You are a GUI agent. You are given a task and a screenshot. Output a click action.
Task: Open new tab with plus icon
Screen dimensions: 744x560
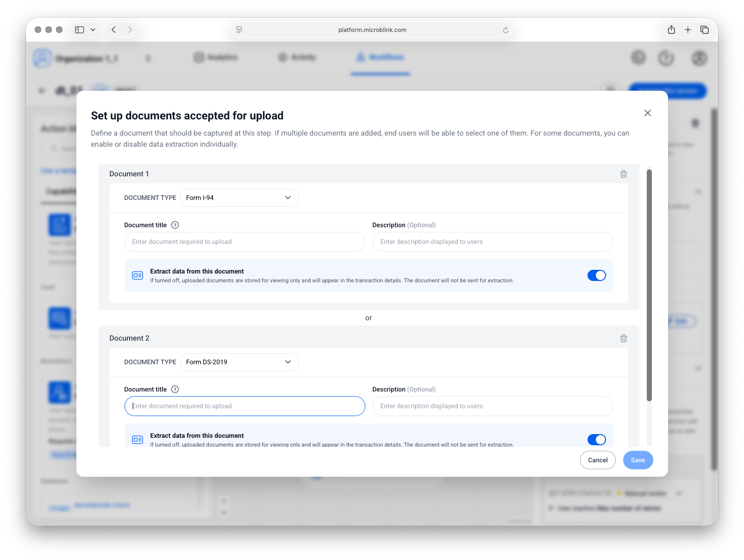point(688,30)
